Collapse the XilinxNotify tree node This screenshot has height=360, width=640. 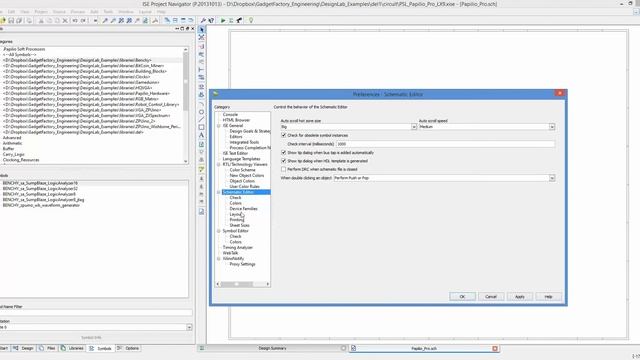(x=219, y=259)
